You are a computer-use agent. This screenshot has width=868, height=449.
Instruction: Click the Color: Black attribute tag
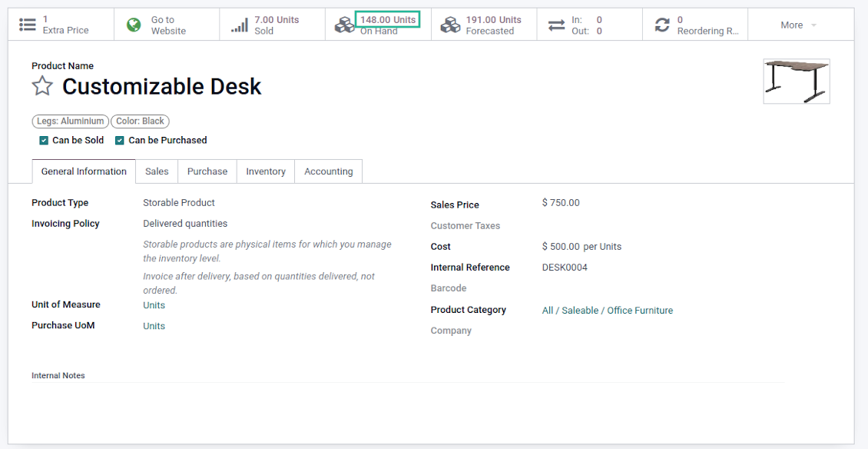coord(140,121)
